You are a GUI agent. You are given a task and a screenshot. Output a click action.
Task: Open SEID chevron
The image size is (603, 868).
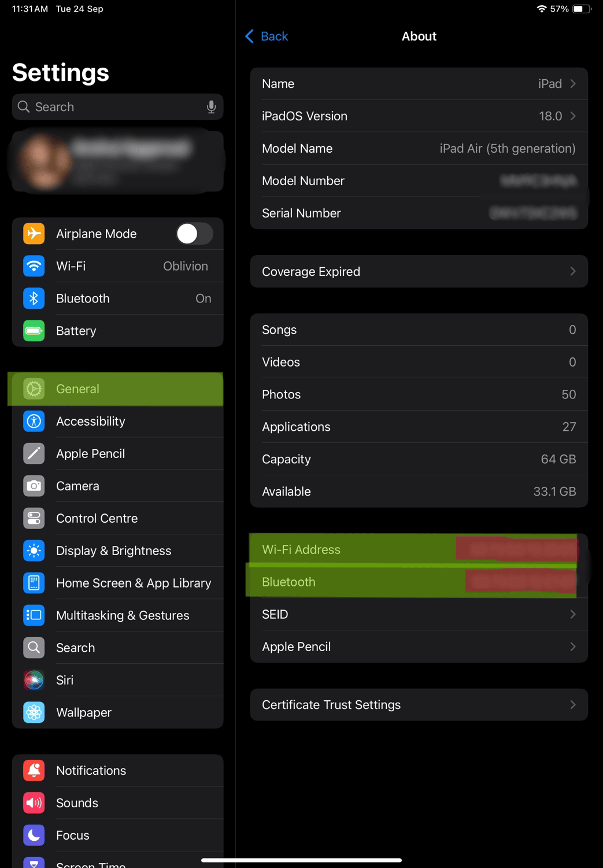(573, 614)
